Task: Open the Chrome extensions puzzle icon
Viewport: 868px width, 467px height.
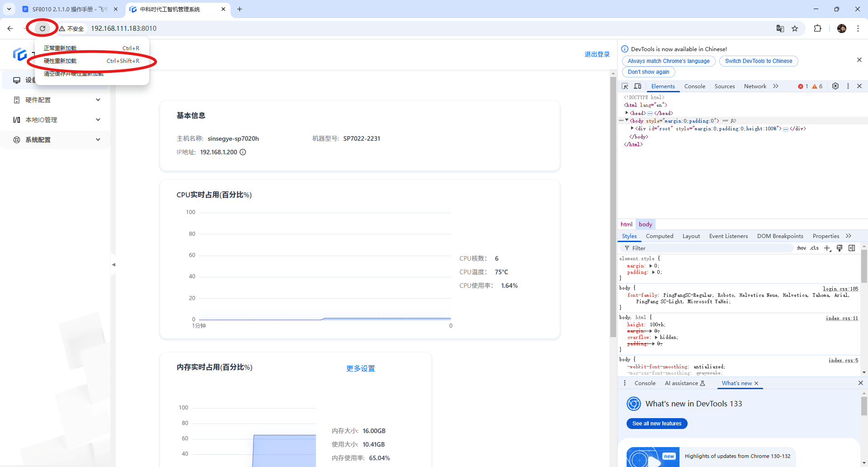Action: tap(817, 29)
